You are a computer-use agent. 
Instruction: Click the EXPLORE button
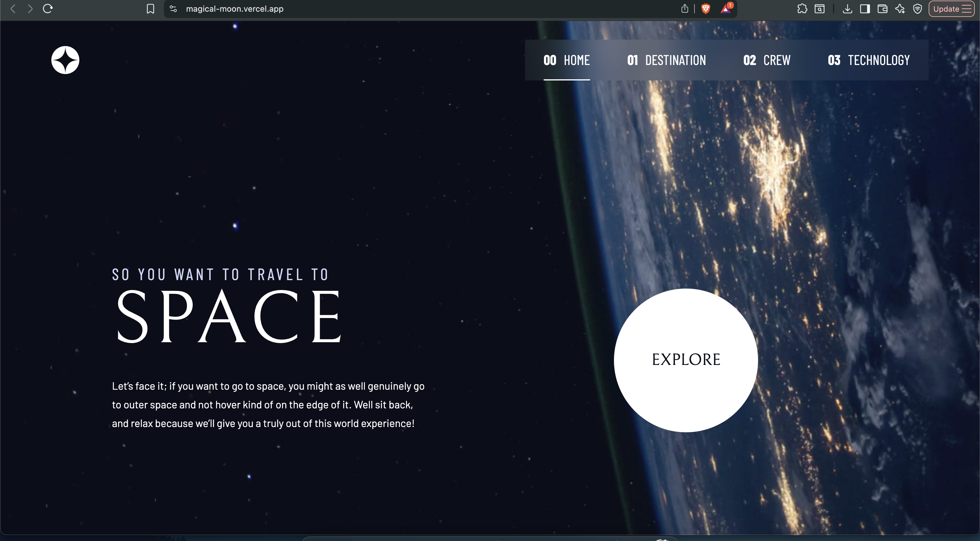coord(685,360)
